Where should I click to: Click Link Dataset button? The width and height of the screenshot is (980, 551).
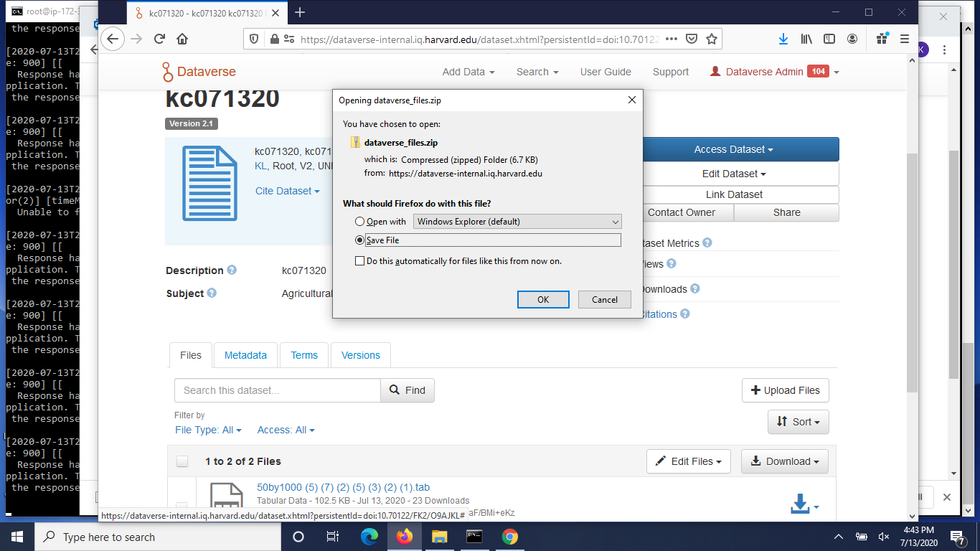[x=734, y=194]
